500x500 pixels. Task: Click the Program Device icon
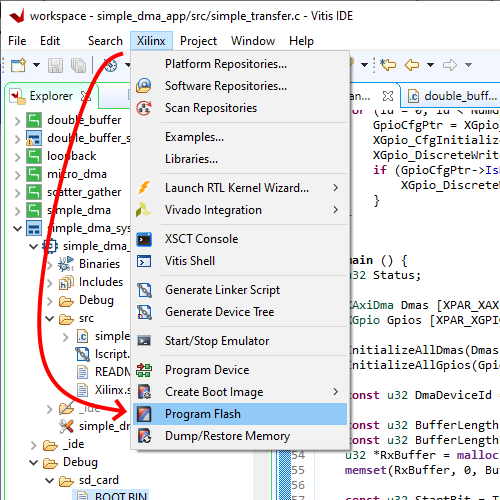[x=144, y=370]
